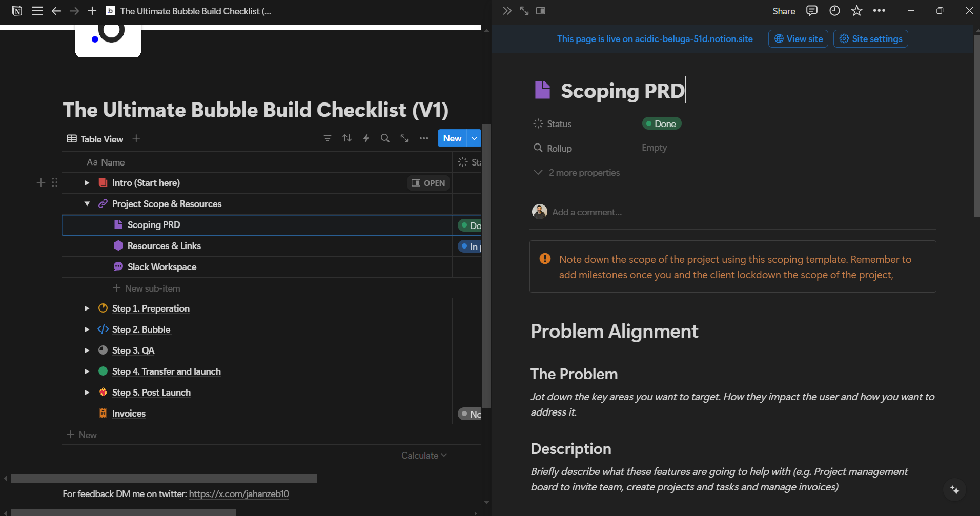The height and width of the screenshot is (516, 980).
Task: Expand Step 1. Preperation row
Action: (x=87, y=308)
